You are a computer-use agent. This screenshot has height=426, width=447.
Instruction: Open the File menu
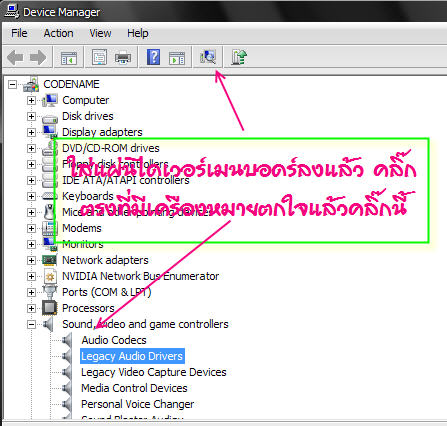(19, 33)
